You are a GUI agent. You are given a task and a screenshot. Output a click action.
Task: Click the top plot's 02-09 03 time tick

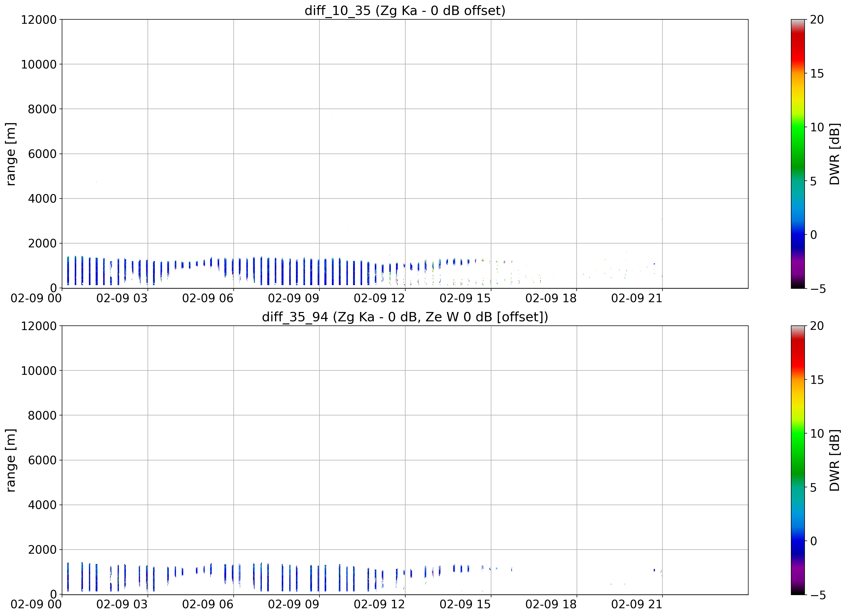point(122,298)
